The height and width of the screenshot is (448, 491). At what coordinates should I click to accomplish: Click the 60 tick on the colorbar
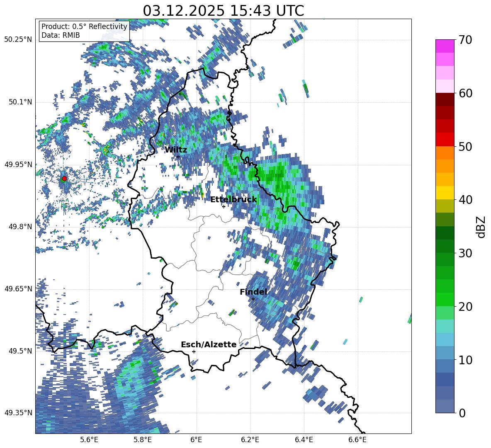(465, 93)
